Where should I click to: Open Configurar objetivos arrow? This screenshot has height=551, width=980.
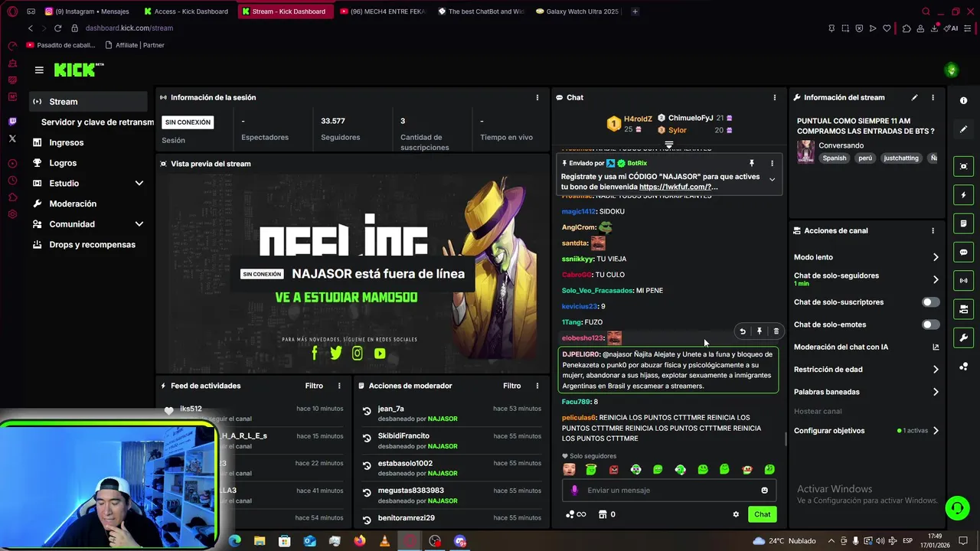(x=935, y=431)
